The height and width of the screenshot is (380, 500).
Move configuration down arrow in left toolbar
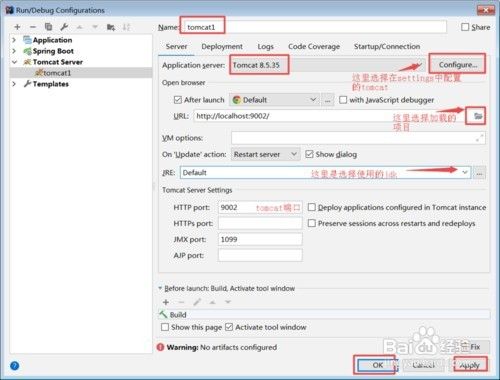tap(95, 27)
